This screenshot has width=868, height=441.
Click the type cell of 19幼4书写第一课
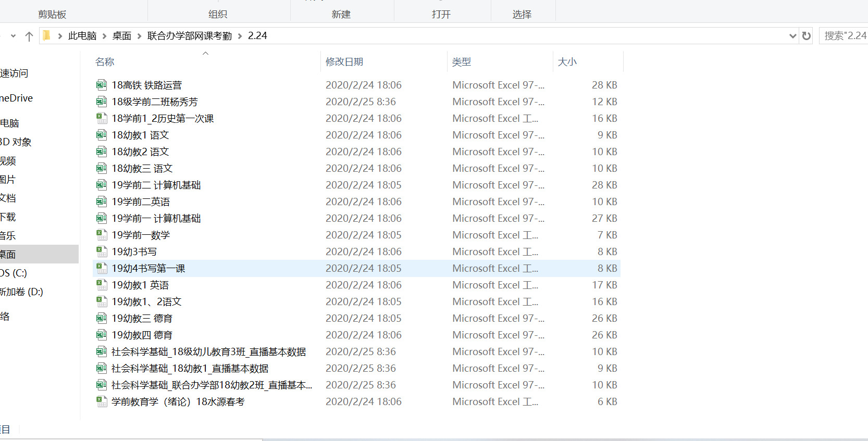tap(495, 268)
